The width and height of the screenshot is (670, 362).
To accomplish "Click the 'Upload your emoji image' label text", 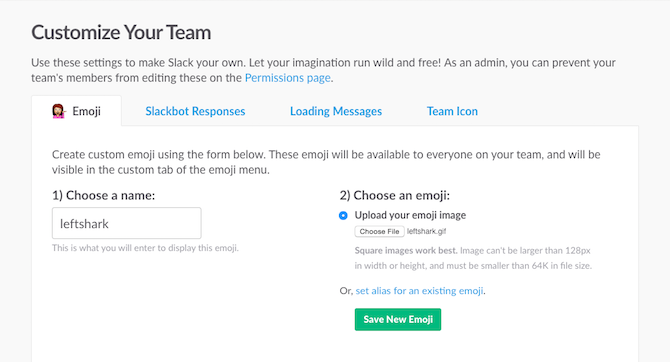I will click(x=410, y=215).
